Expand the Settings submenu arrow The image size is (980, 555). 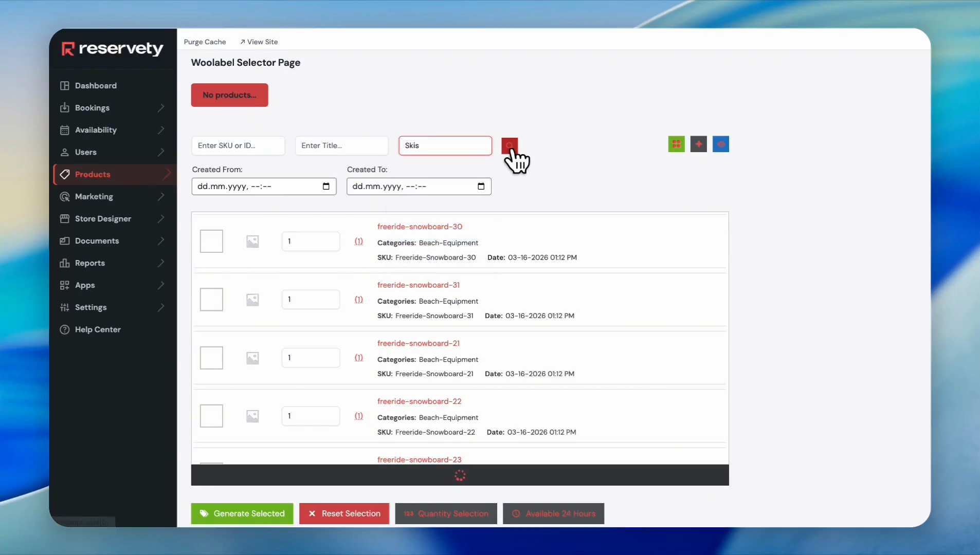[x=161, y=307]
